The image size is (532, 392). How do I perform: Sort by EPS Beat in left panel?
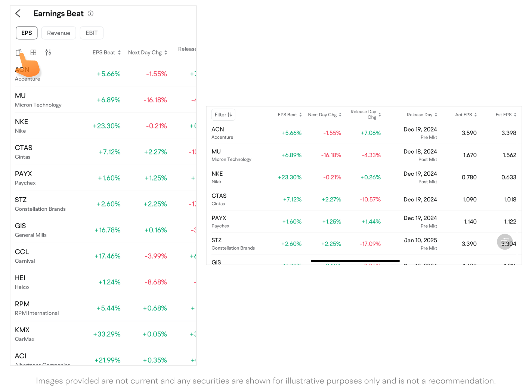(x=106, y=53)
